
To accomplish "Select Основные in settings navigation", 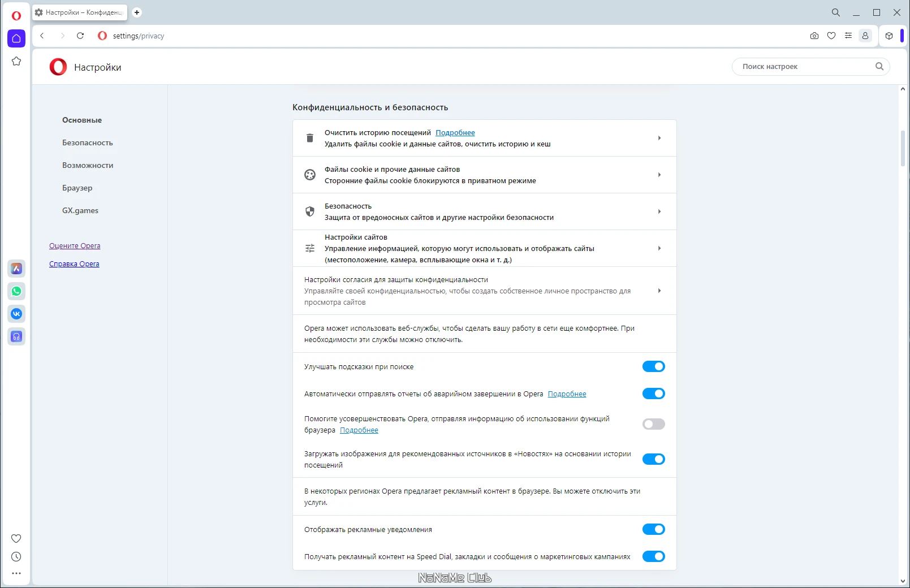I will [82, 120].
